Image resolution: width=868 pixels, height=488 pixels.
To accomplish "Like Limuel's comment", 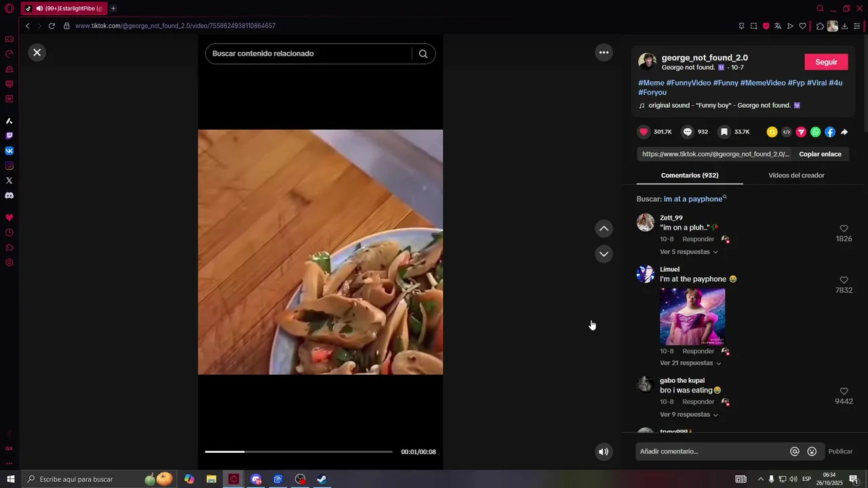I will [x=844, y=280].
